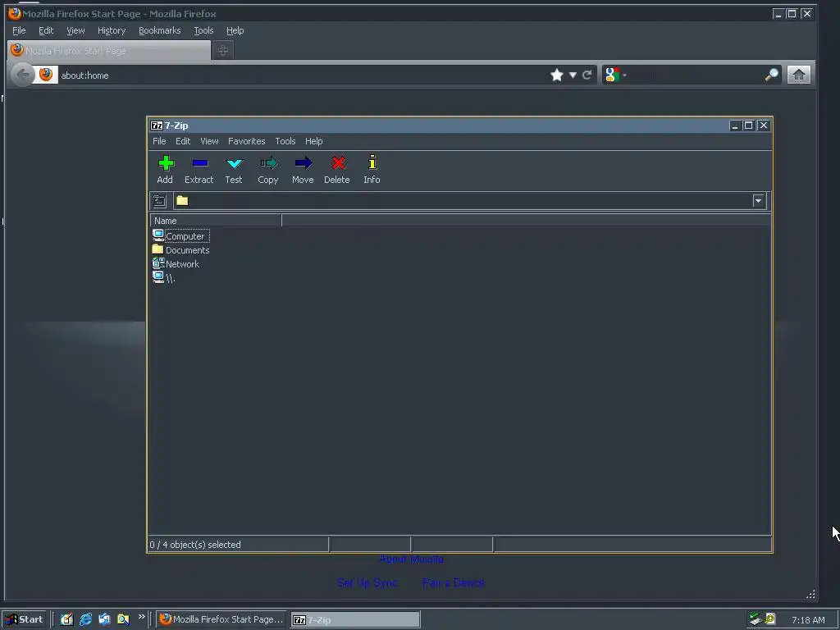Click the magnifier quick launch icon

pyautogui.click(x=123, y=619)
